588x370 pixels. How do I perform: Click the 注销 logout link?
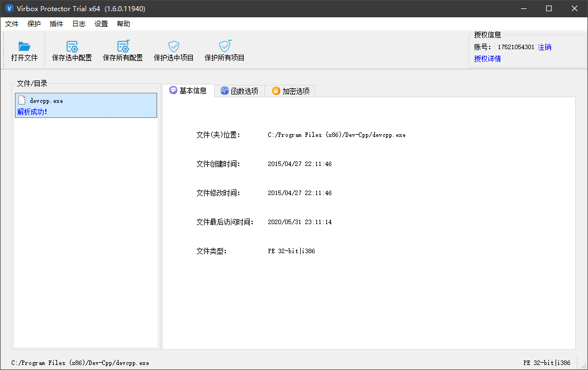[x=544, y=47]
